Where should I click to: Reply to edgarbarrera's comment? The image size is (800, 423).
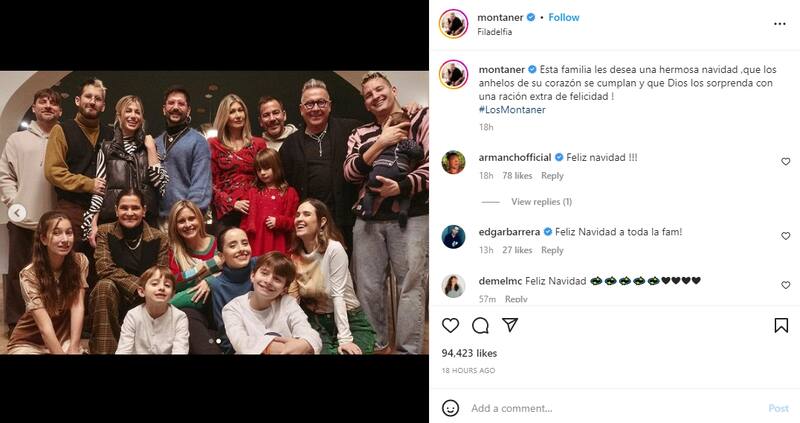click(552, 250)
